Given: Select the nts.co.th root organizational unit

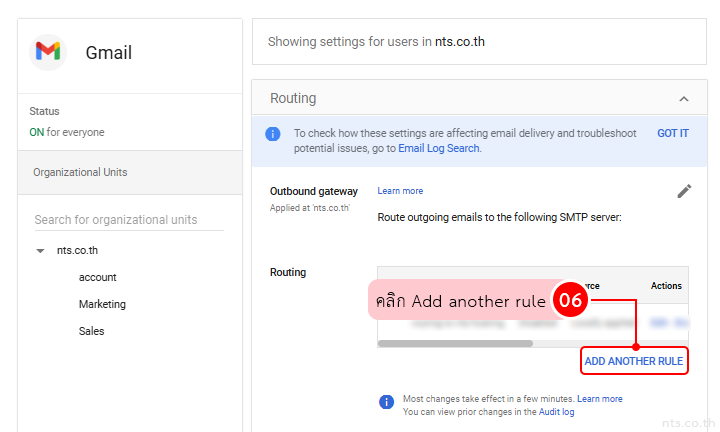Looking at the screenshot, I should point(78,251).
